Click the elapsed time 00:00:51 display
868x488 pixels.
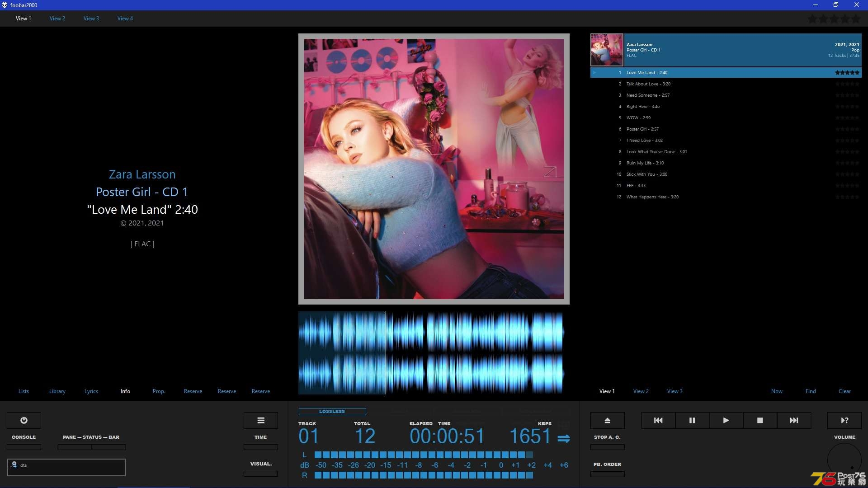(447, 436)
